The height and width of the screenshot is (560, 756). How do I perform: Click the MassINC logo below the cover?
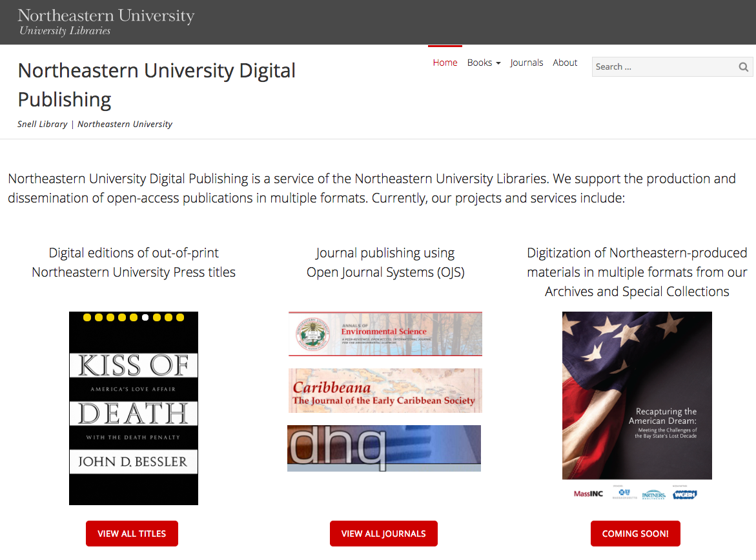(x=588, y=494)
